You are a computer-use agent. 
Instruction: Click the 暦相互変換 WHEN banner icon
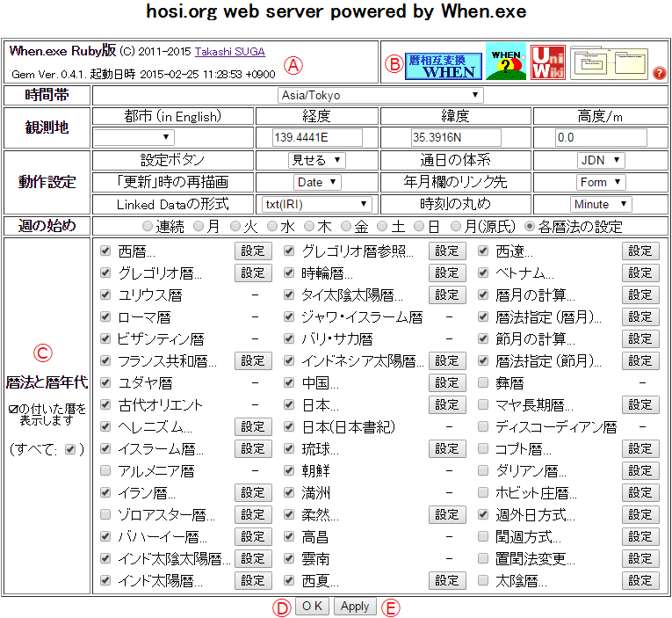point(444,65)
